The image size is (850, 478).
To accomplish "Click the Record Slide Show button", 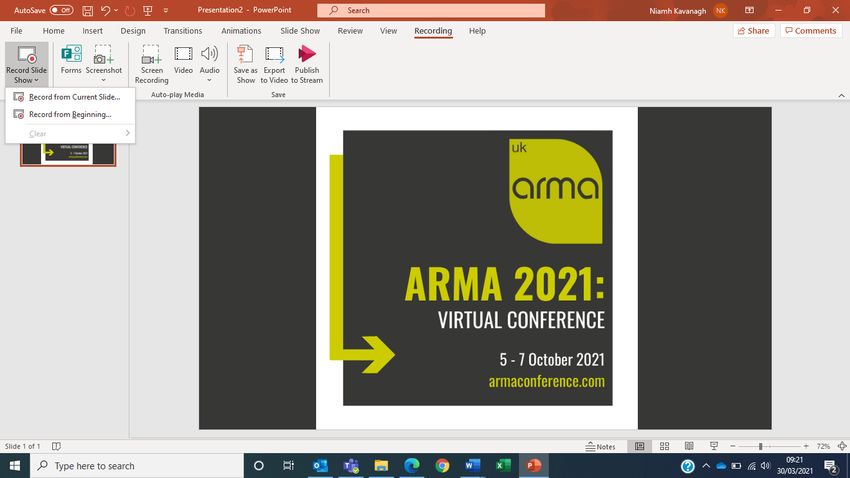I will tap(27, 64).
